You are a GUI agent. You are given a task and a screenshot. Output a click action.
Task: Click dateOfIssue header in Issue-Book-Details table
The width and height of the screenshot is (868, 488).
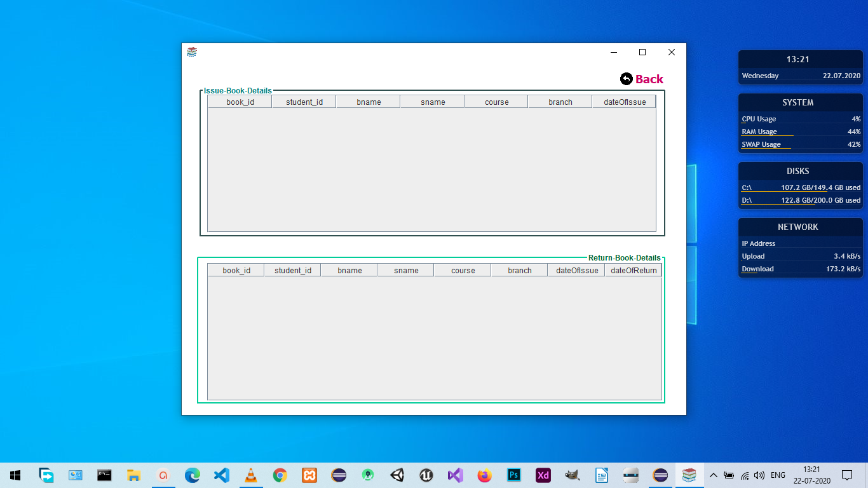pyautogui.click(x=624, y=102)
